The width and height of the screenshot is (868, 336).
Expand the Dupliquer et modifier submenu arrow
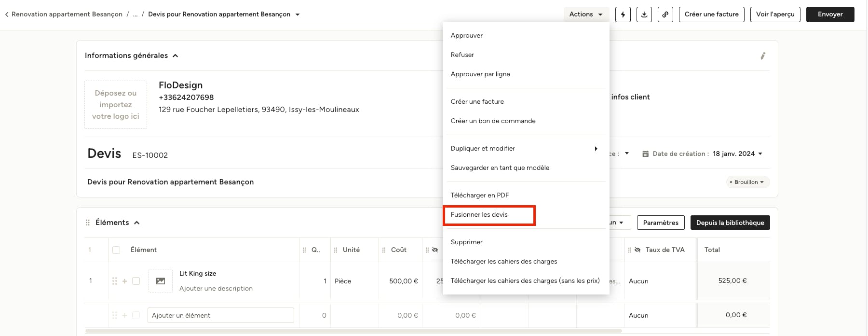click(596, 149)
